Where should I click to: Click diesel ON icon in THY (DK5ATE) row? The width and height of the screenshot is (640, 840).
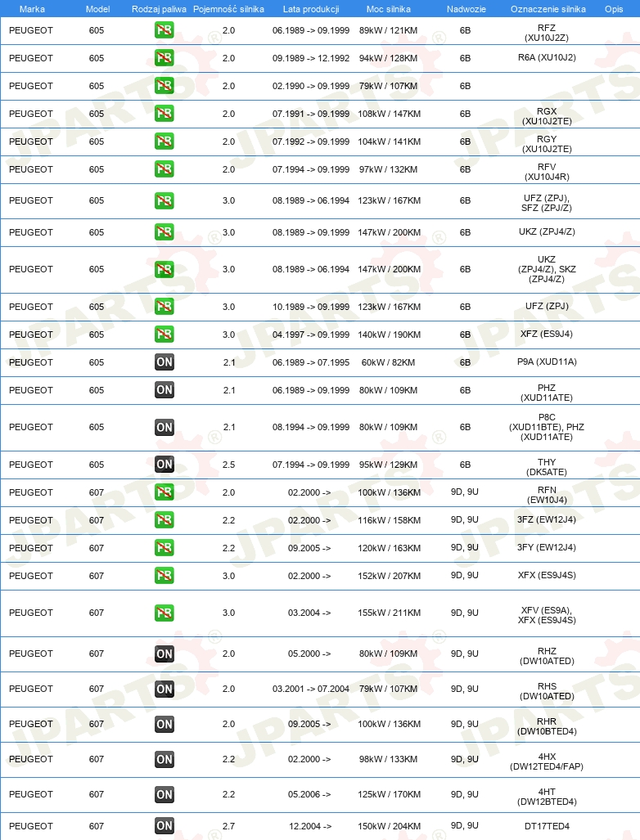[164, 465]
